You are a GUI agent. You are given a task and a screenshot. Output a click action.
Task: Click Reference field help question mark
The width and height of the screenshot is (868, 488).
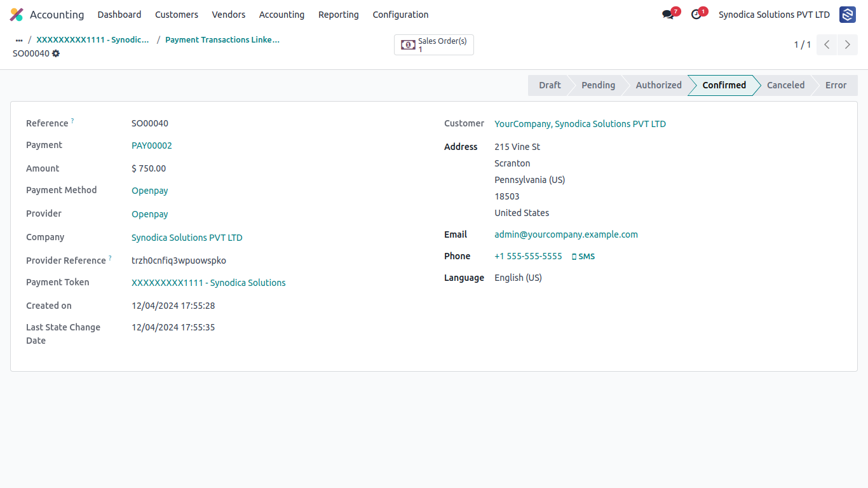pos(72,120)
